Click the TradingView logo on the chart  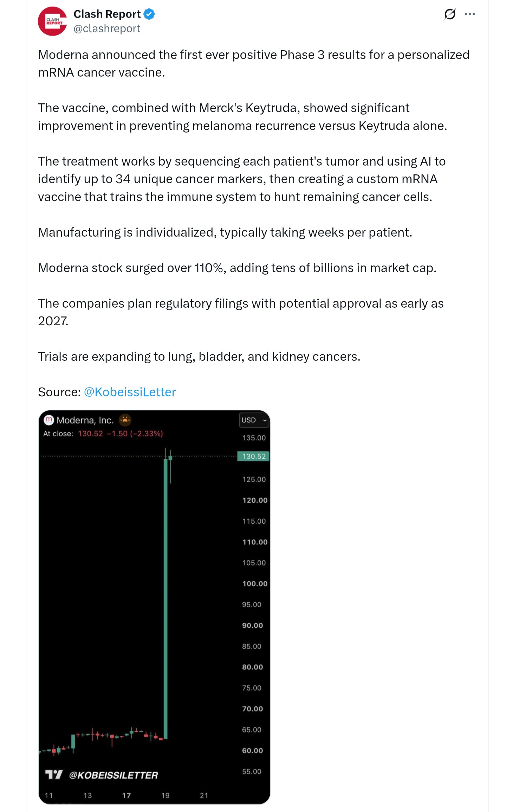point(54,774)
